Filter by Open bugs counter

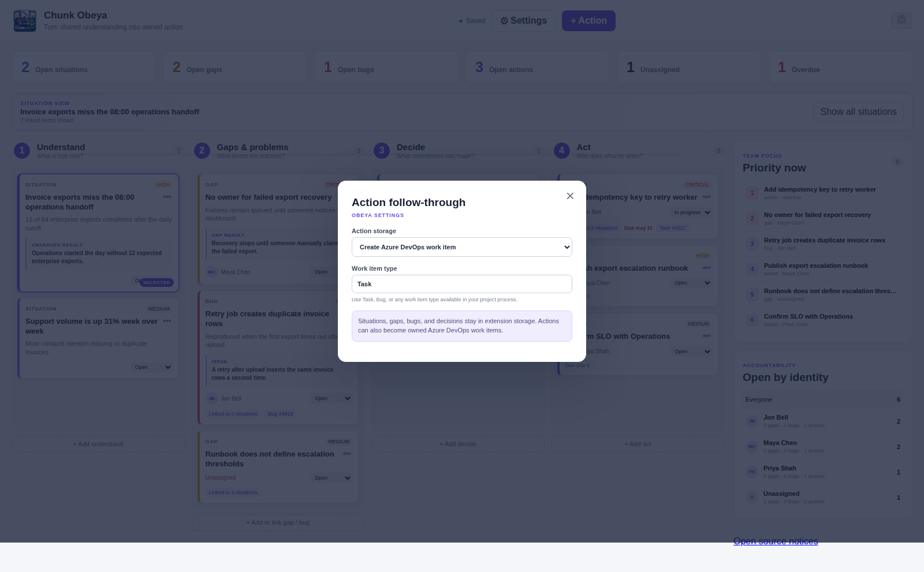(386, 68)
